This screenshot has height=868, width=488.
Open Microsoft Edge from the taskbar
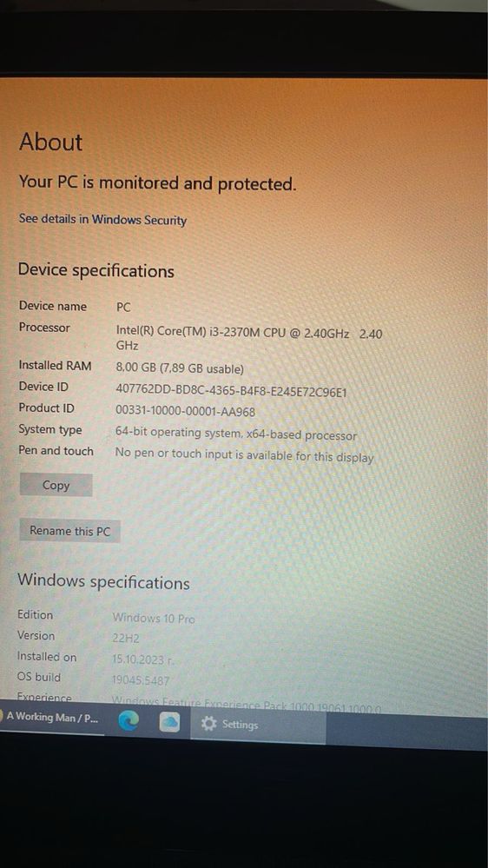click(x=129, y=722)
